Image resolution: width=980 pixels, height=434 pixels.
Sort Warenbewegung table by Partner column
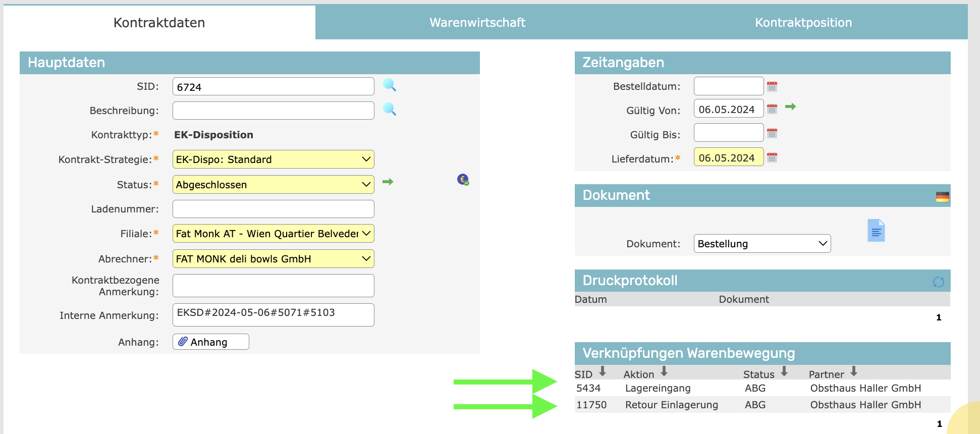(853, 372)
